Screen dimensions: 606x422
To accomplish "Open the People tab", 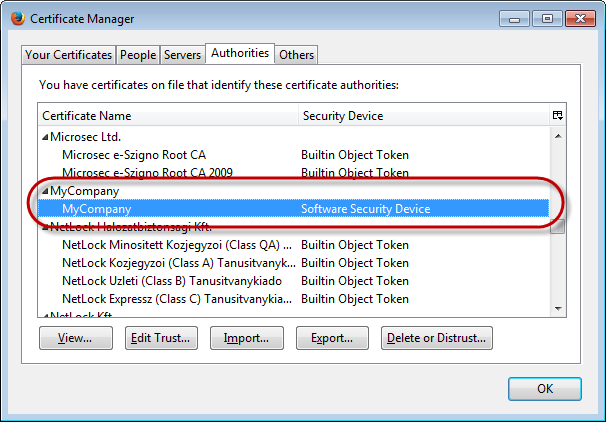I will (x=138, y=55).
